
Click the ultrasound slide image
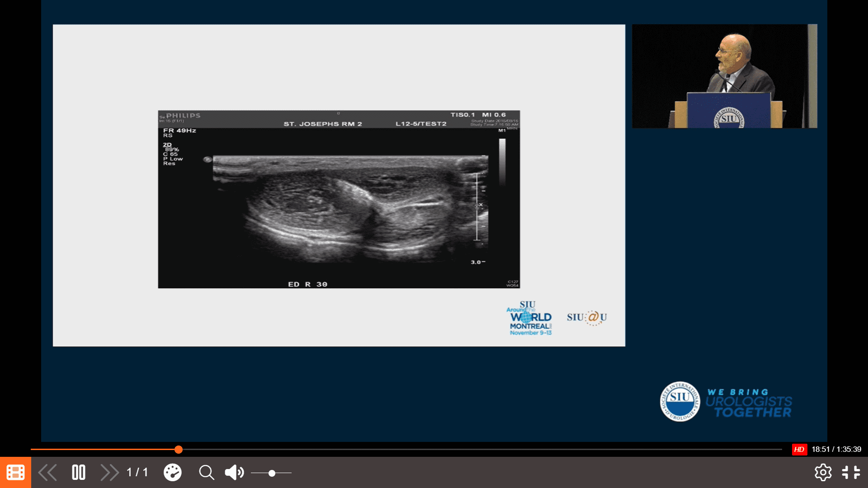[x=339, y=199]
